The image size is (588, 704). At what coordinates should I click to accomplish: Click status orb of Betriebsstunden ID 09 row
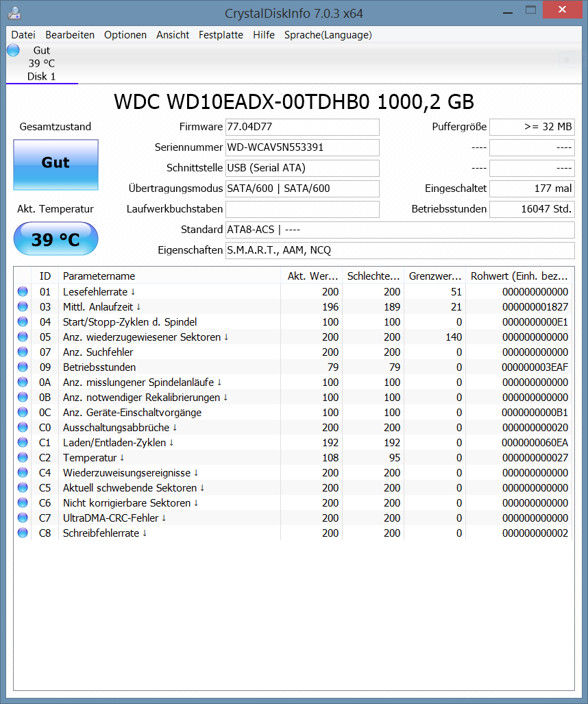point(23,367)
